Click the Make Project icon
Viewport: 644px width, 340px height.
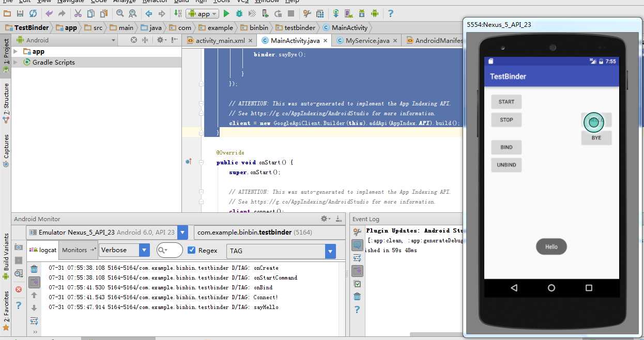[177, 13]
